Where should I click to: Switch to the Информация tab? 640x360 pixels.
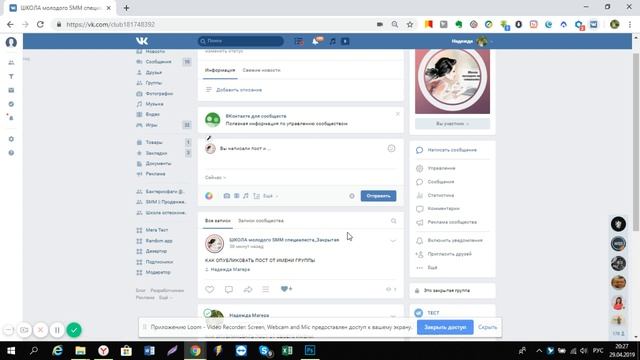tap(220, 70)
